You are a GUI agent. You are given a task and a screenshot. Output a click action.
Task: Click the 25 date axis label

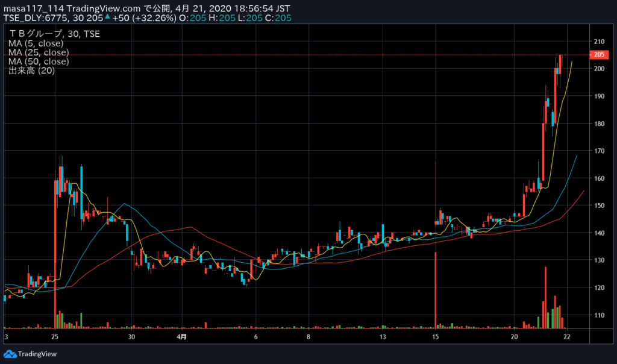coord(55,337)
